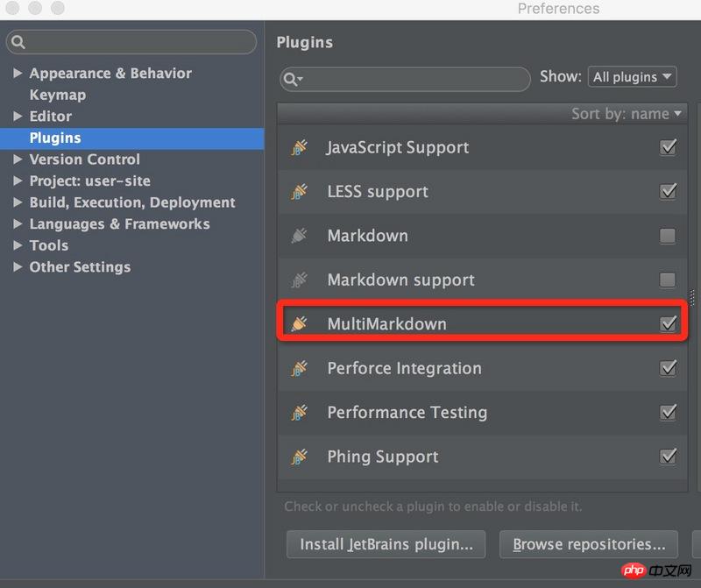
Task: Select Keymap in the settings sidebar
Action: pyautogui.click(x=58, y=95)
